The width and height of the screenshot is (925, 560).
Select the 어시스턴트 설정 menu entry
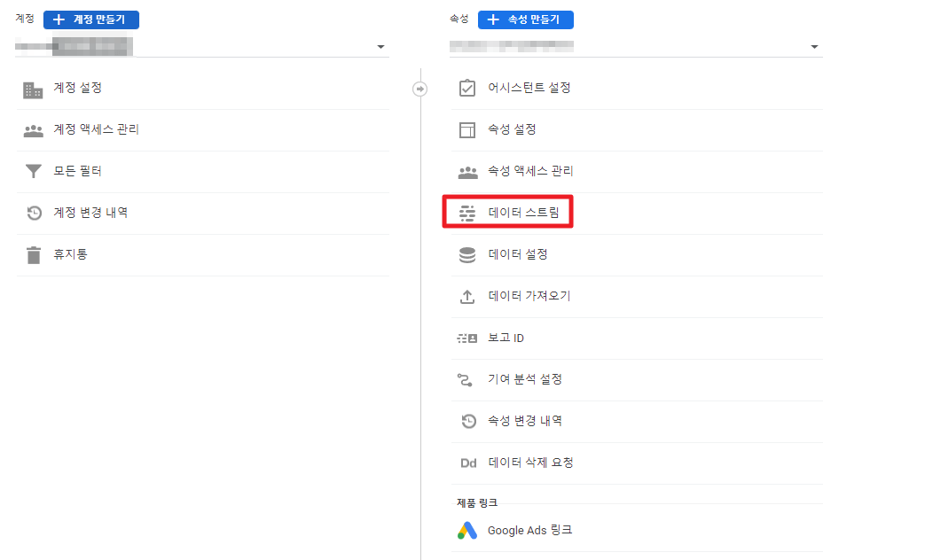pos(529,88)
